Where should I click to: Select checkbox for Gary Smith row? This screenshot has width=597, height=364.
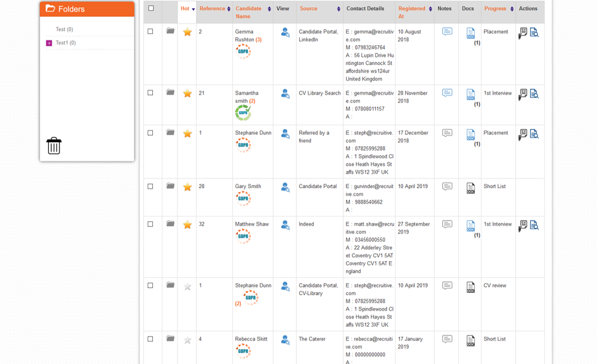[151, 186]
